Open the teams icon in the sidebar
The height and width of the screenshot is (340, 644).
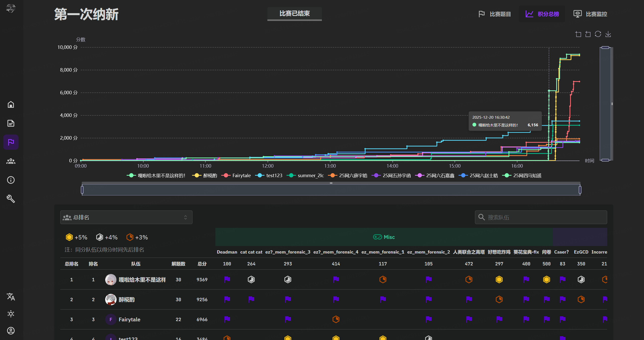point(11,161)
